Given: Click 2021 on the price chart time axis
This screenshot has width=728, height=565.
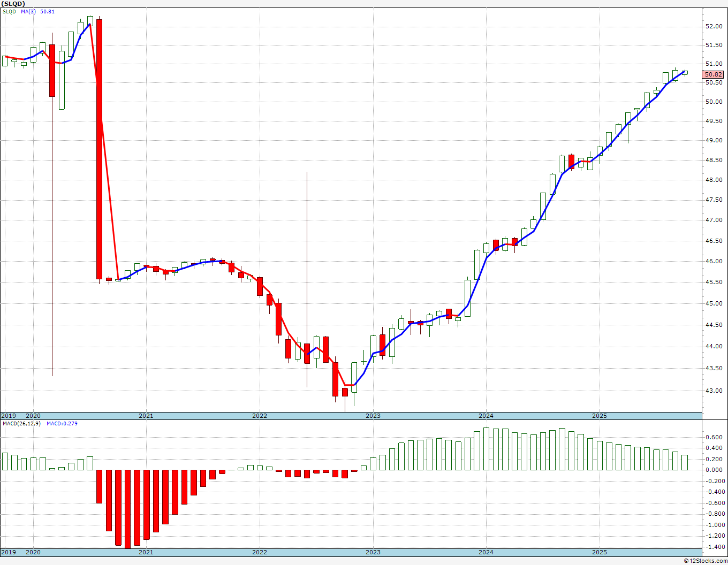Looking at the screenshot, I should click(x=146, y=416).
